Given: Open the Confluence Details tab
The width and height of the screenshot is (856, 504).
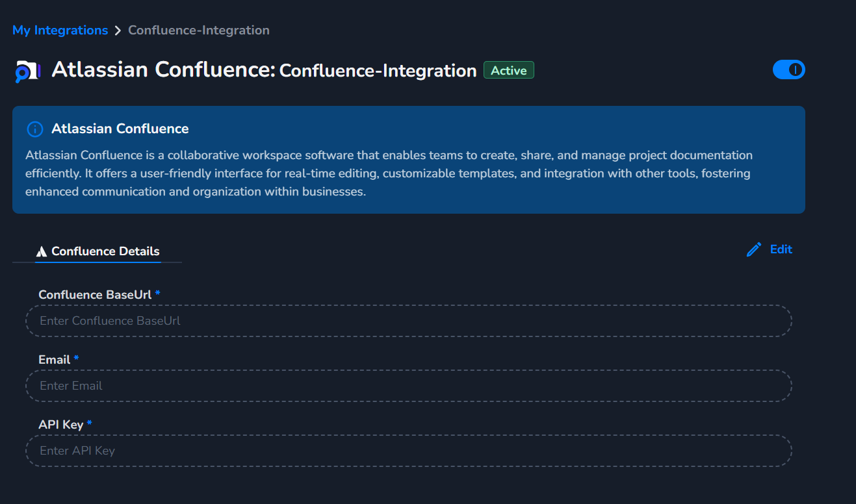Looking at the screenshot, I should (x=97, y=251).
